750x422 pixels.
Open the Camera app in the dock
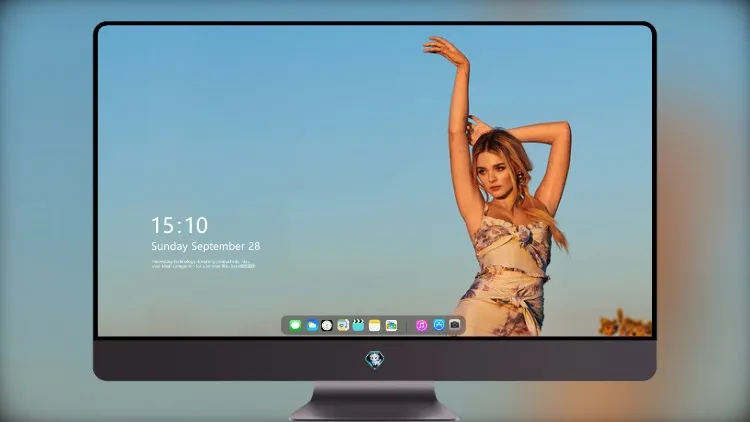tap(455, 325)
